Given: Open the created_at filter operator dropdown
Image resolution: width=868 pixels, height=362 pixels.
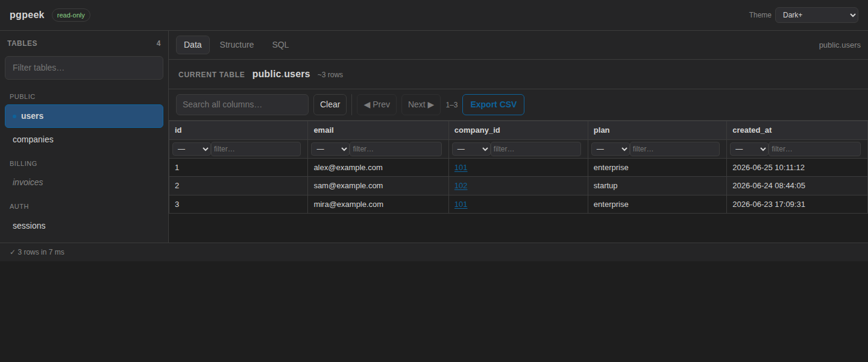Looking at the screenshot, I should (x=749, y=149).
